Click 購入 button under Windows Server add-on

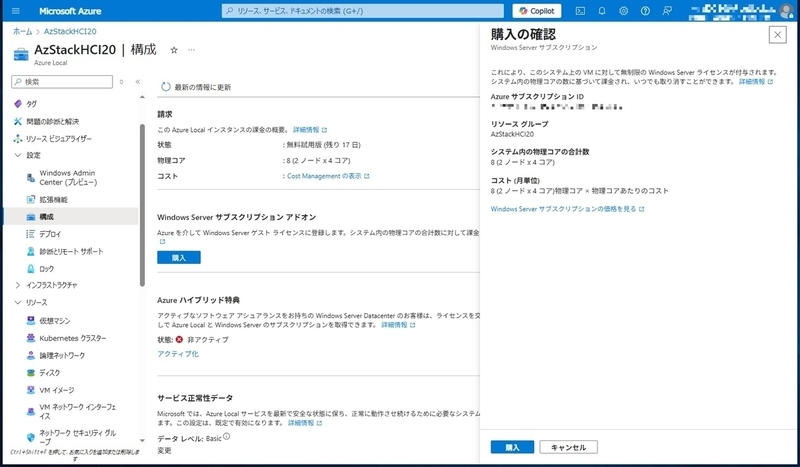tap(179, 258)
